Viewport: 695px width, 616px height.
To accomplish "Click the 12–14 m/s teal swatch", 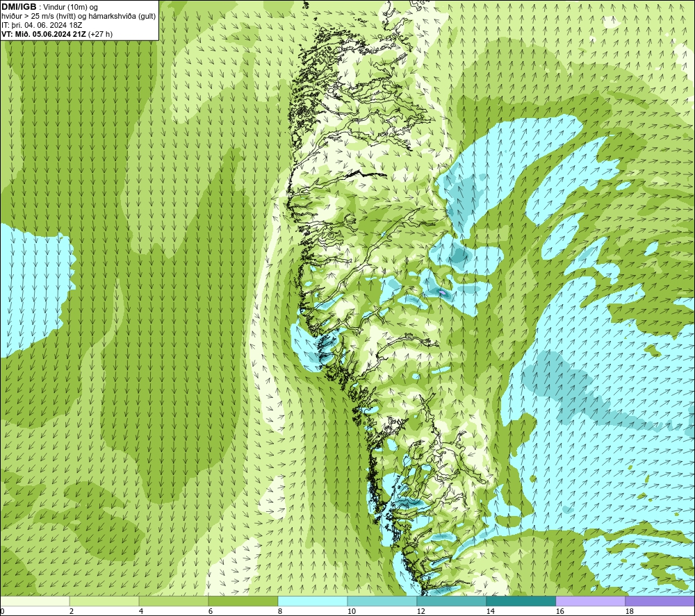I will coord(451,601).
